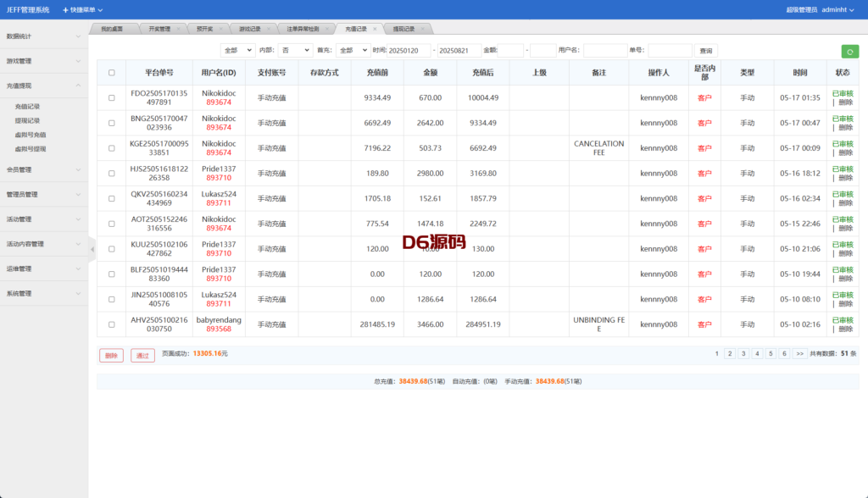
Task: Click the 用户名 input field
Action: point(605,51)
